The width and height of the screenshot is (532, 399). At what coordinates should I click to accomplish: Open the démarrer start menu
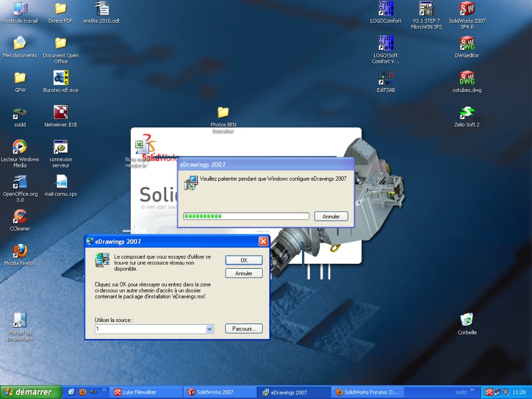tap(31, 392)
